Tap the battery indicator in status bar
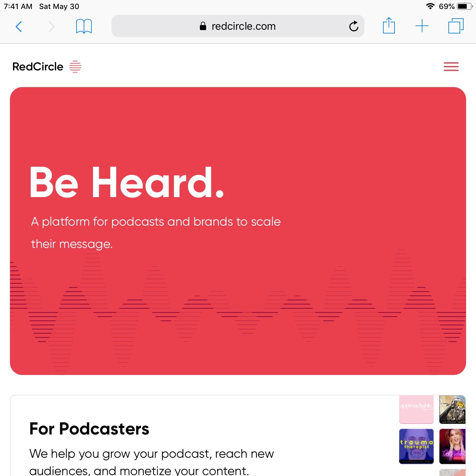Viewport: 476px width, 476px height. 465,6
